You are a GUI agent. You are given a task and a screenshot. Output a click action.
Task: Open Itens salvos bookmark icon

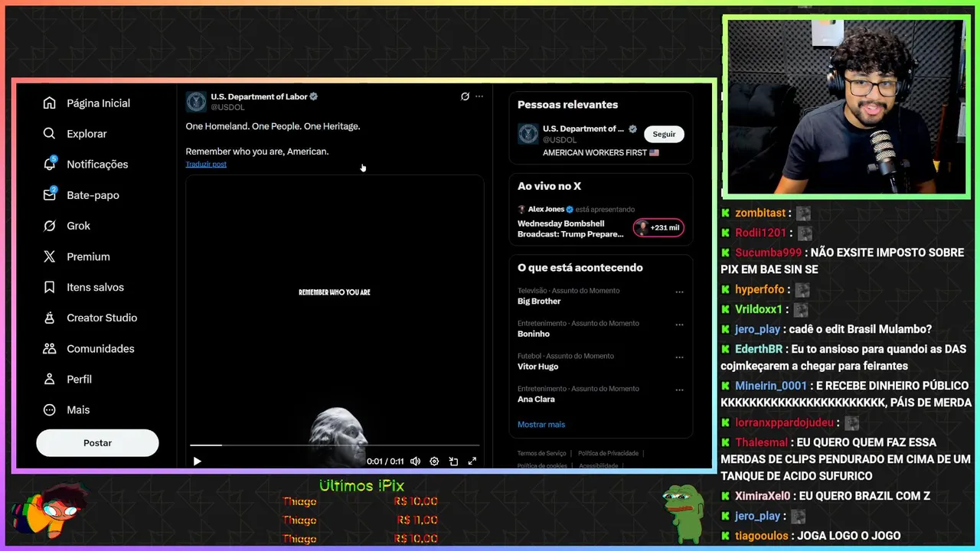point(50,287)
